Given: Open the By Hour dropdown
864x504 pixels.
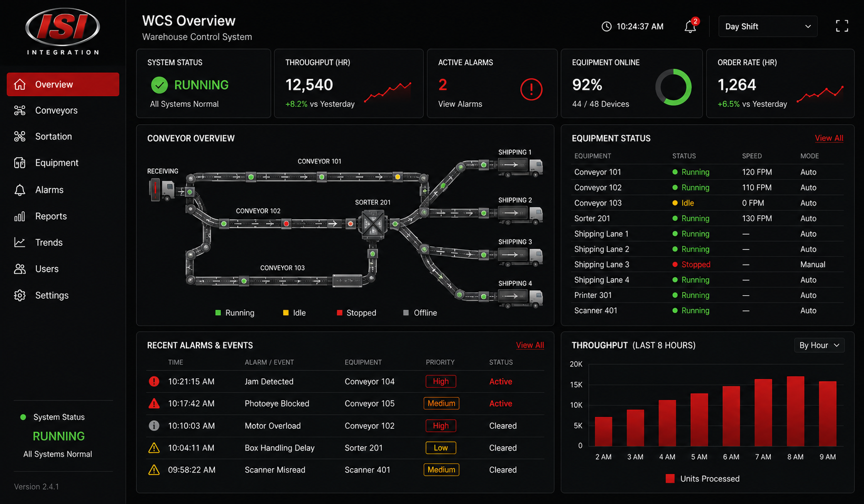Looking at the screenshot, I should pos(819,345).
